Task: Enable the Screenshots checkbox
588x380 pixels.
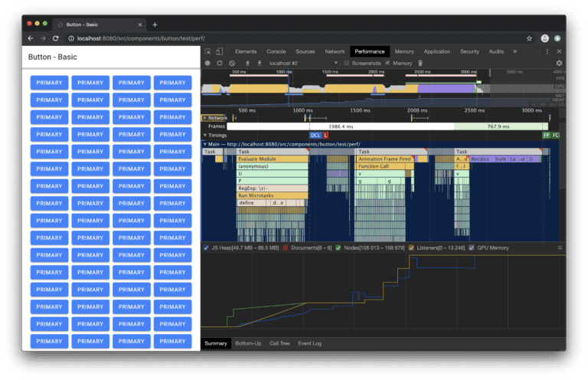Action: (347, 63)
